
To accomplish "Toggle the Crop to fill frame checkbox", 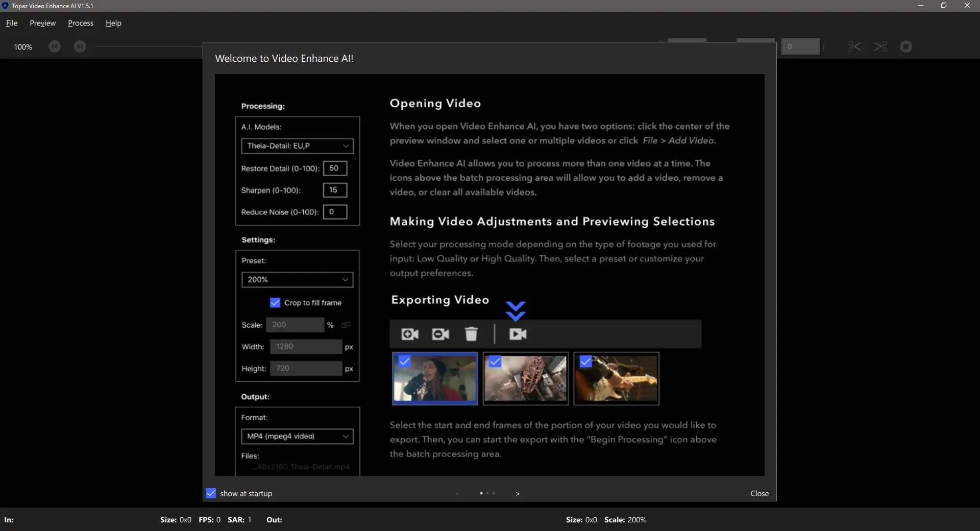I will [x=275, y=303].
